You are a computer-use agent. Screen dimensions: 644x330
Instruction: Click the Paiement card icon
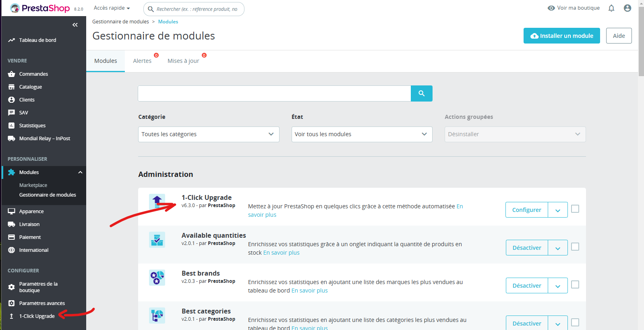pos(11,237)
